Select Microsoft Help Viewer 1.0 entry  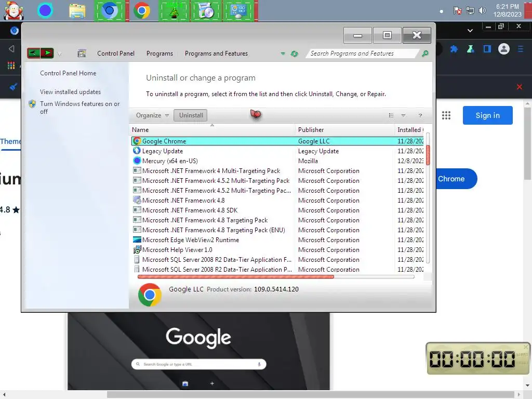pyautogui.click(x=277, y=249)
